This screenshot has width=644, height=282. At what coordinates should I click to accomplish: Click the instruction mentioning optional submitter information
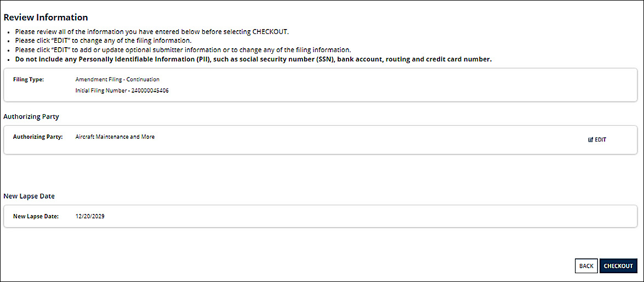183,50
